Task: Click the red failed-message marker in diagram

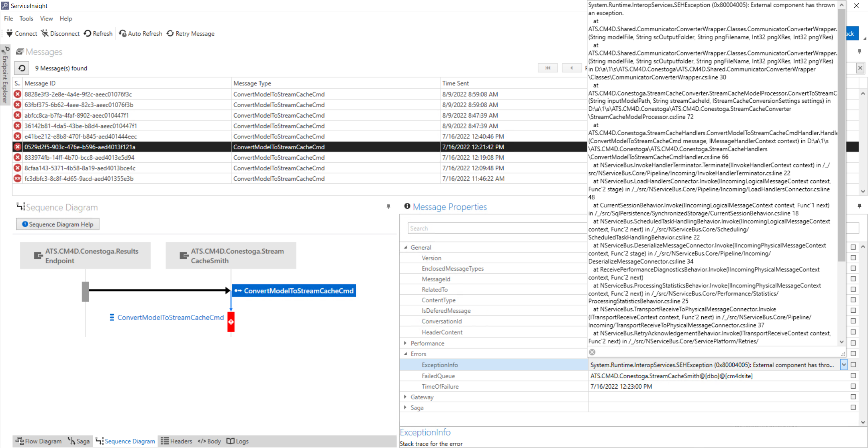Action: pyautogui.click(x=231, y=322)
